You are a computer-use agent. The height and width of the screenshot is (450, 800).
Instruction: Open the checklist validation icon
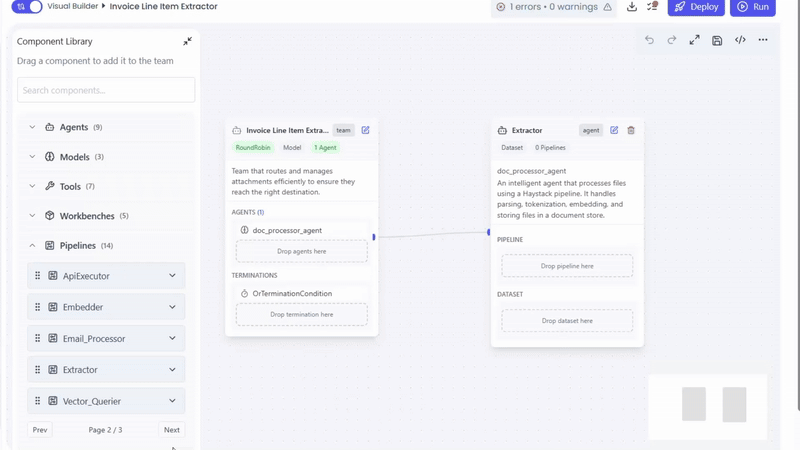point(652,7)
